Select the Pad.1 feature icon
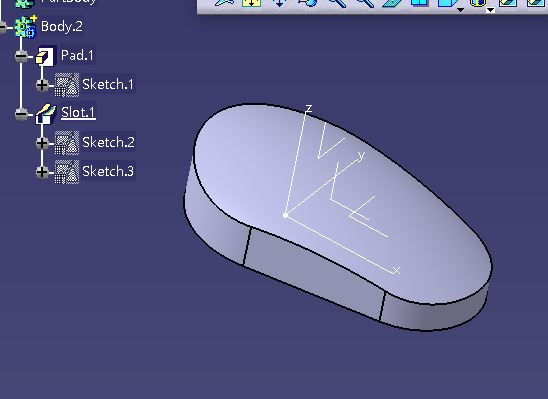The image size is (548, 399). (45, 56)
